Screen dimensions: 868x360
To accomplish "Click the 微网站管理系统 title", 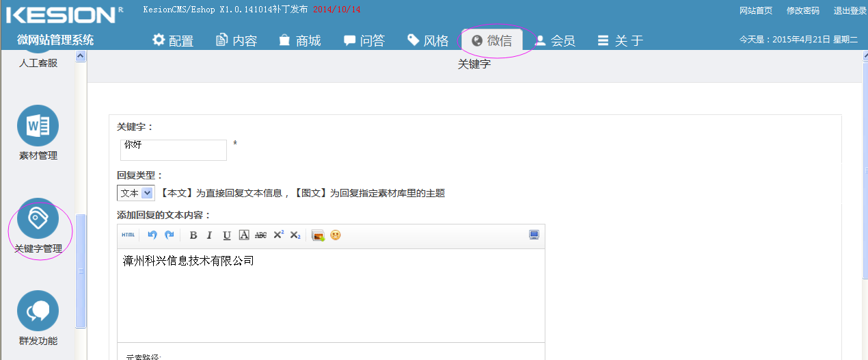I will click(x=55, y=40).
